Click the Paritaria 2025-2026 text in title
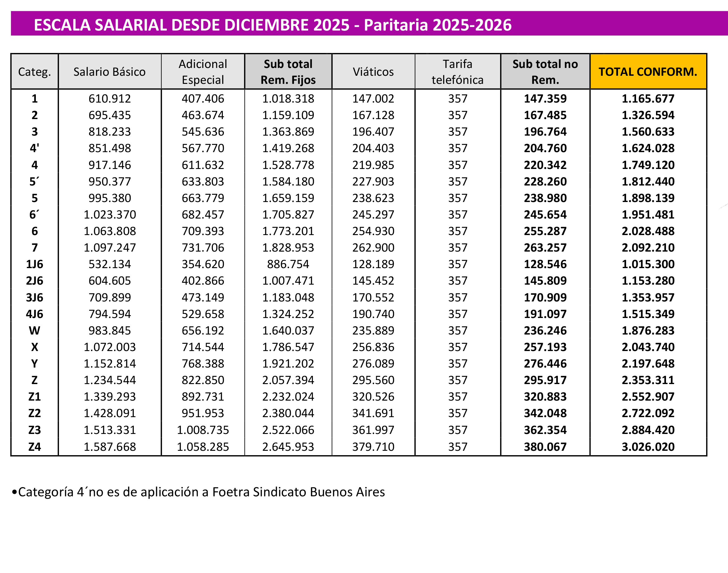Image resolution: width=728 pixels, height=573 pixels. [x=438, y=25]
